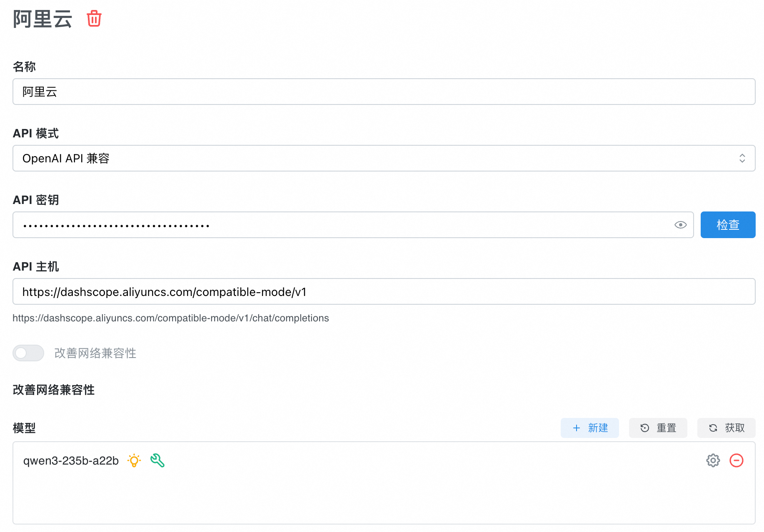Open settings gear for qwen3-235b-a22b

pyautogui.click(x=713, y=460)
